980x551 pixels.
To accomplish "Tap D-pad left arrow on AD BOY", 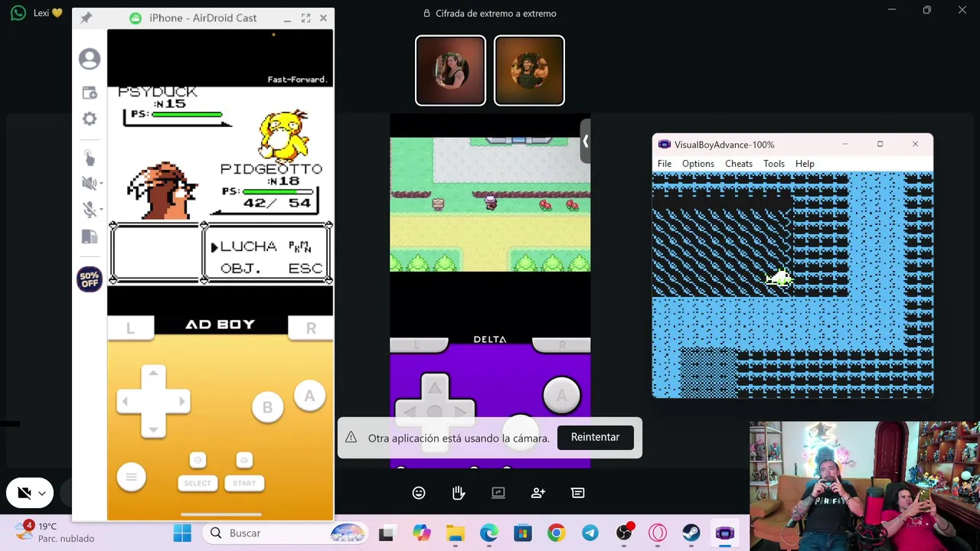I will pos(126,401).
